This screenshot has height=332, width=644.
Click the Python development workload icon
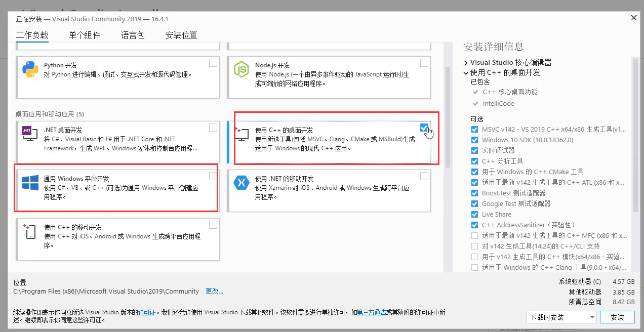pyautogui.click(x=30, y=69)
